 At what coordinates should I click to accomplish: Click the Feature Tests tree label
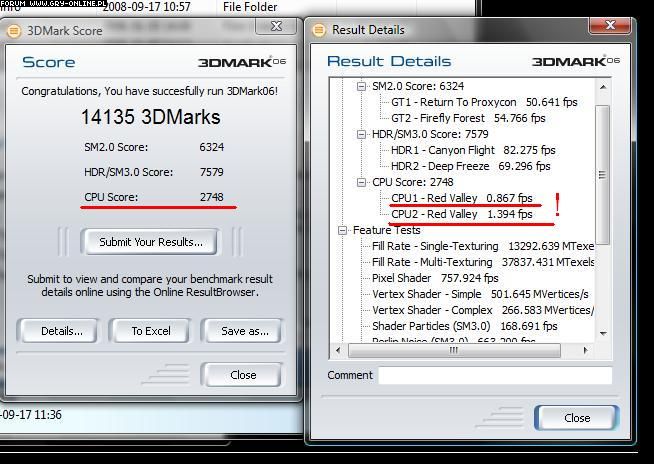(x=386, y=230)
